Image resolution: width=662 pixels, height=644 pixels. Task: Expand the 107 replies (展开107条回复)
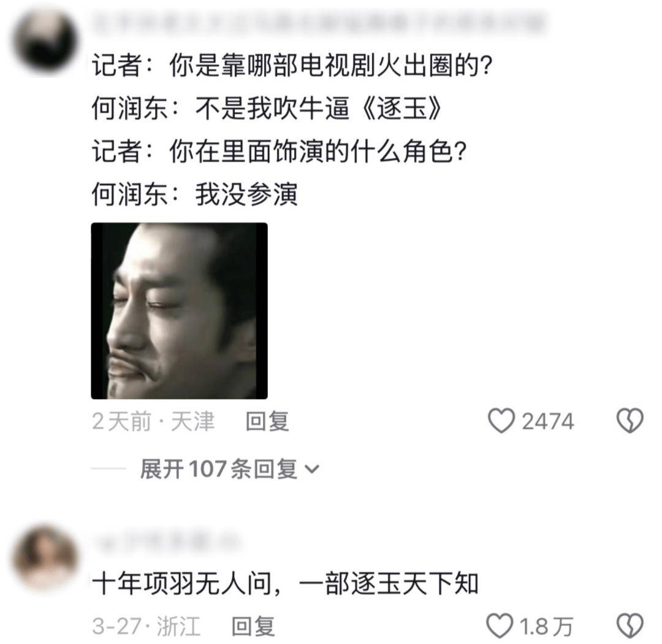(x=229, y=469)
